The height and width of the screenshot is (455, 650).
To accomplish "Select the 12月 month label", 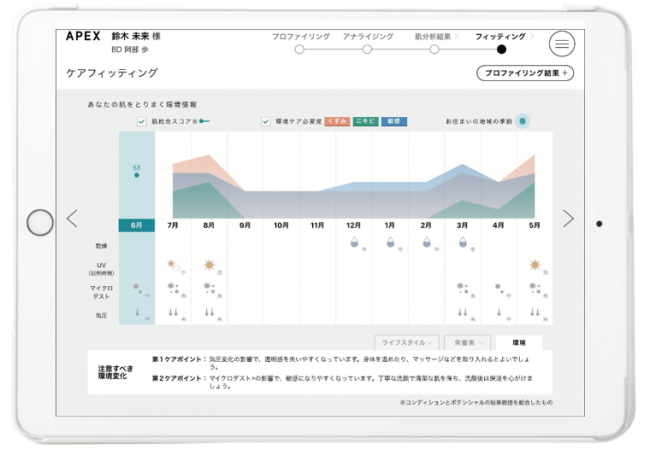I will [x=353, y=225].
